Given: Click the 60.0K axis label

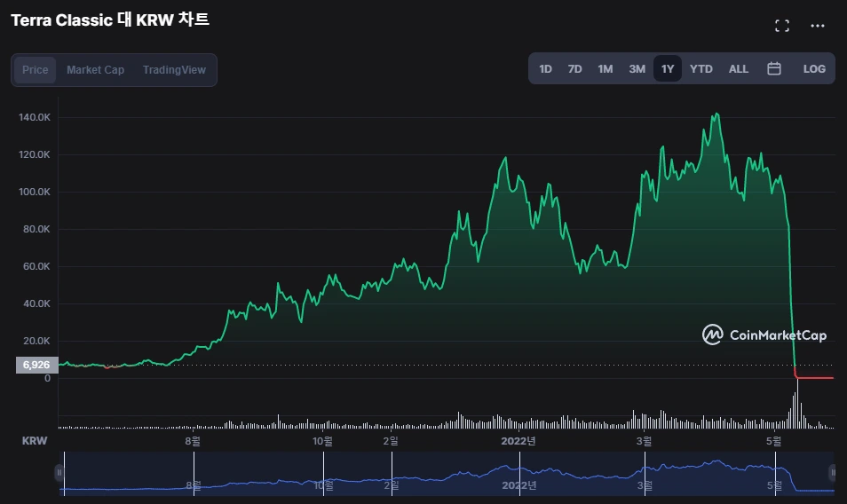Looking at the screenshot, I should click(x=36, y=266).
